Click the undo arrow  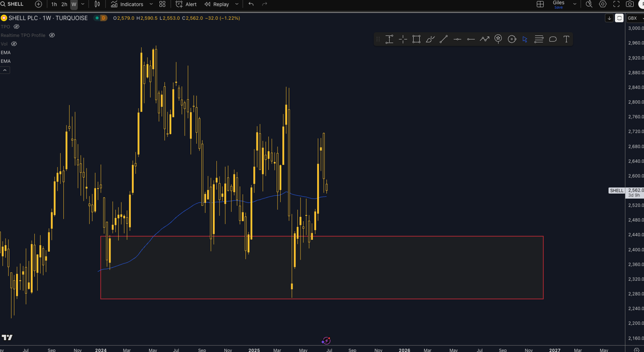251,4
